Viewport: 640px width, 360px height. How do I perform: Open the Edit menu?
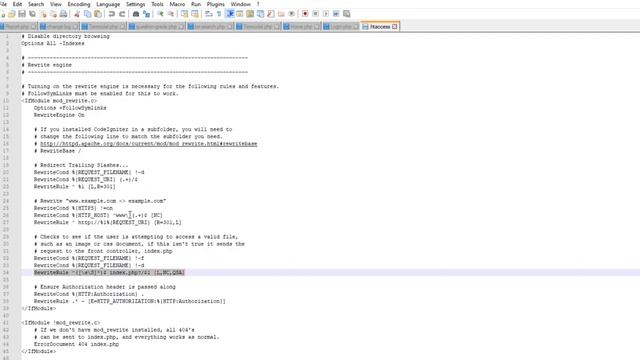18,4
